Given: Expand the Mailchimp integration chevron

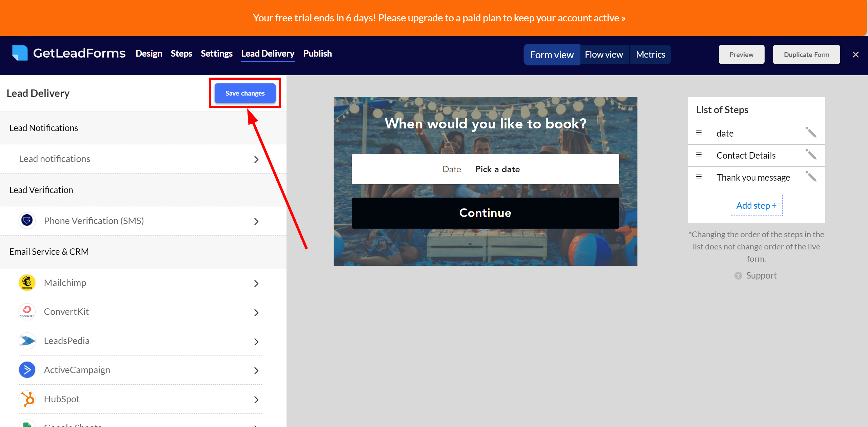Looking at the screenshot, I should [x=256, y=283].
